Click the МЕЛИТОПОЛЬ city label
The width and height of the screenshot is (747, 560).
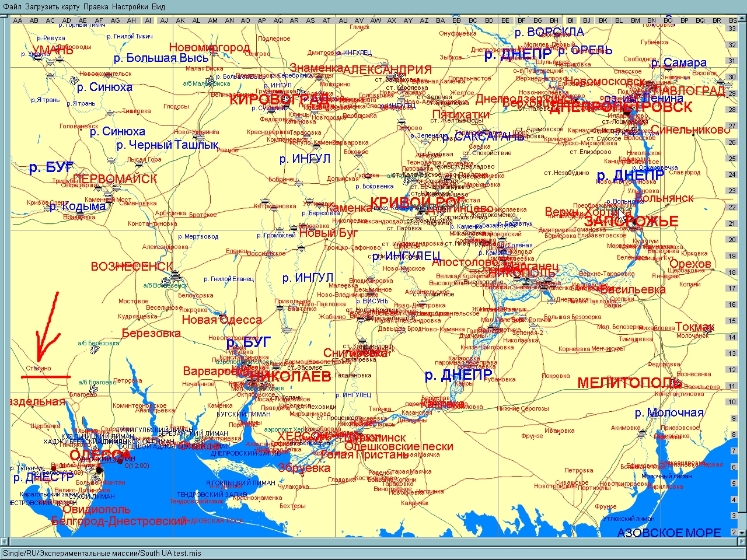point(630,383)
